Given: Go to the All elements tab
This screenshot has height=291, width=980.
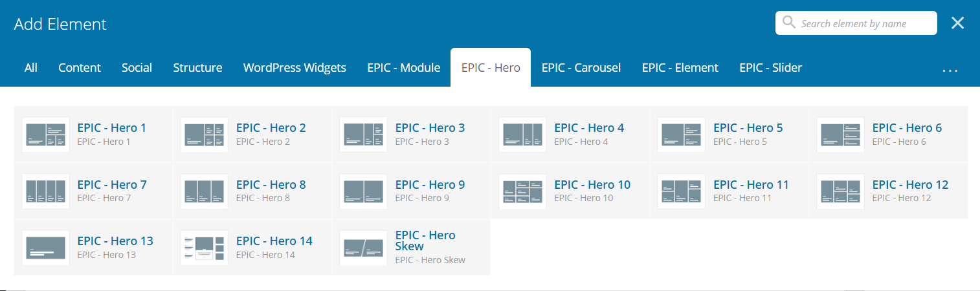Looking at the screenshot, I should (x=31, y=67).
